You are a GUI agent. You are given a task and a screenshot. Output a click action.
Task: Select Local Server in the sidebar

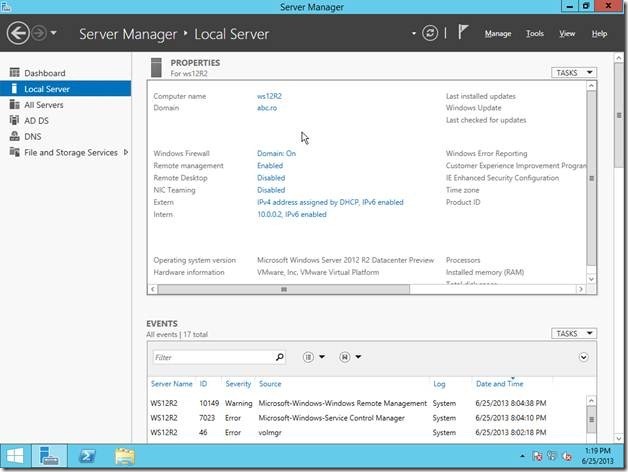tap(65, 89)
